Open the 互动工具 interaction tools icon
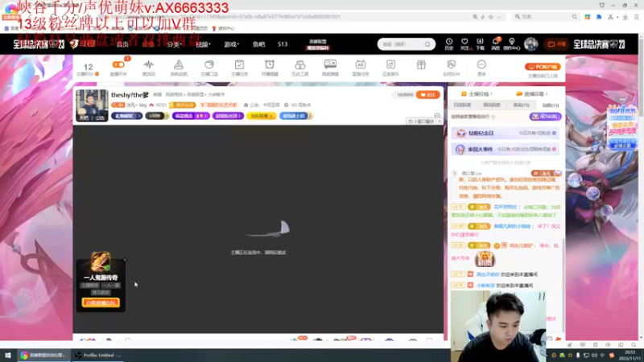Viewport: 644px width, 362px height. [299, 65]
